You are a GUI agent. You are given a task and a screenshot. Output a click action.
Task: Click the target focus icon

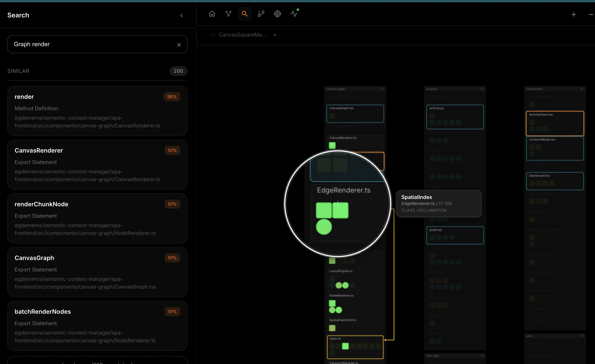[277, 14]
